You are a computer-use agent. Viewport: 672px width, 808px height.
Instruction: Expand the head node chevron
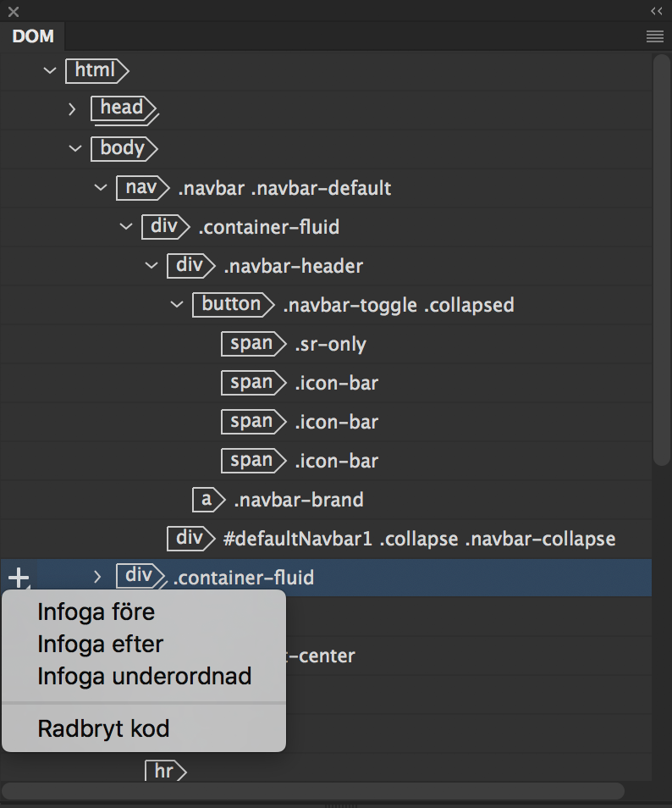coord(74,108)
